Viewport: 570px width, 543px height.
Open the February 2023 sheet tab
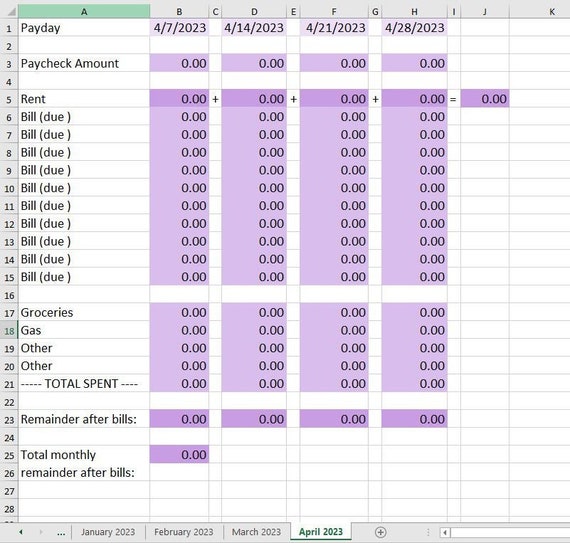[x=184, y=532]
